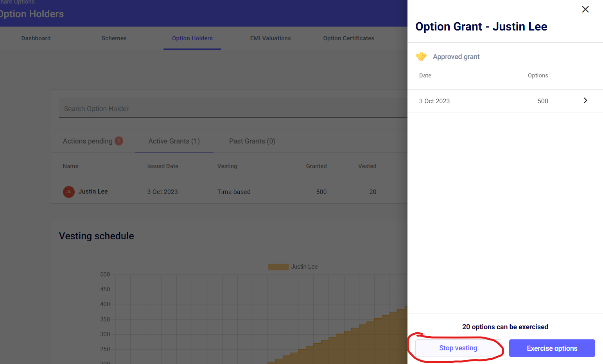Open the Dashboard tab
Viewport: 603px width, 364px height.
coord(36,38)
